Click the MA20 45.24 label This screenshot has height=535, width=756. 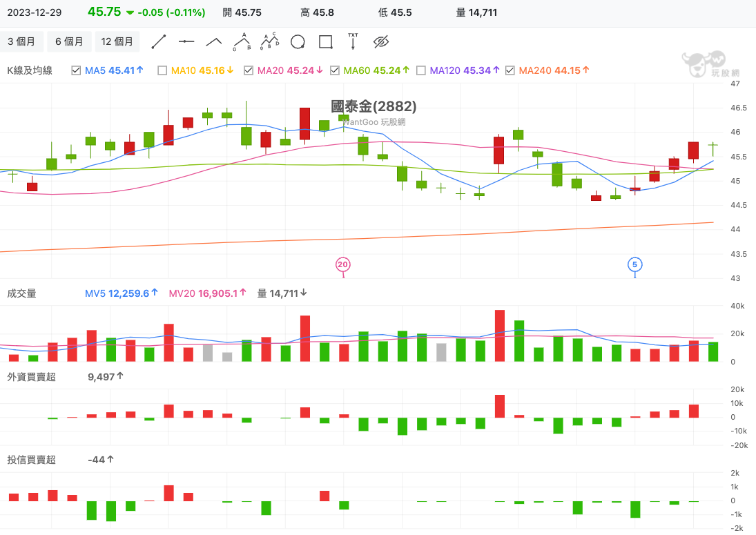pos(290,70)
